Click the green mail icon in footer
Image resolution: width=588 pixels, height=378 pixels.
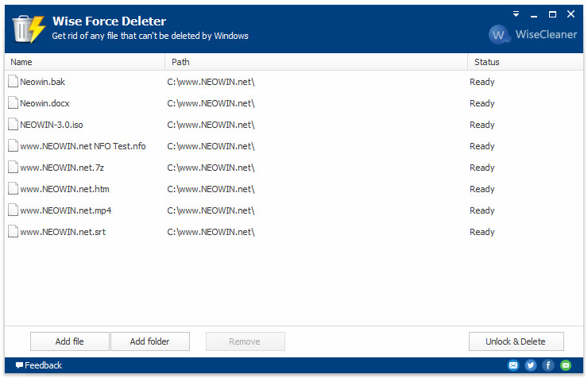pyautogui.click(x=566, y=364)
